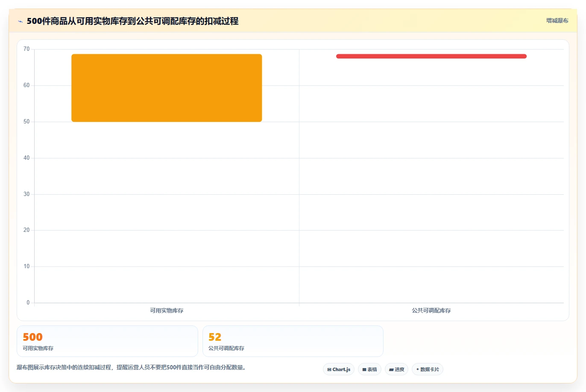The image size is (586, 392).
Task: Click the 增减瀑布 label in header
Action: pos(557,20)
